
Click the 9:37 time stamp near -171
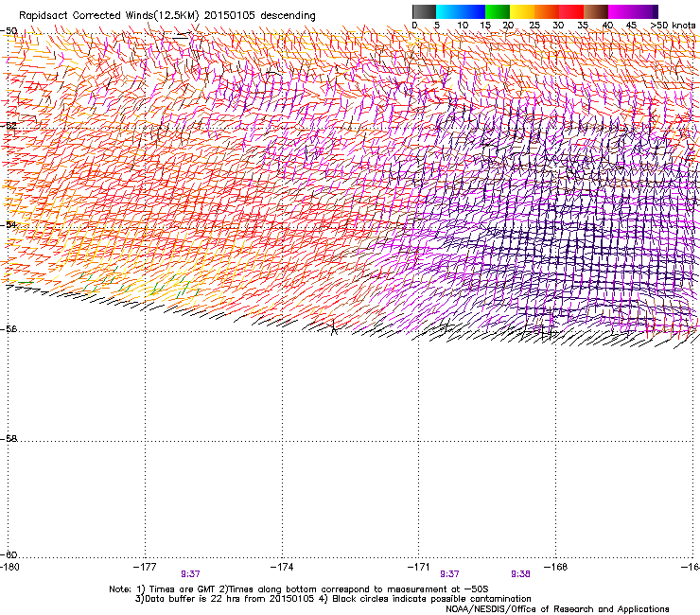point(449,574)
